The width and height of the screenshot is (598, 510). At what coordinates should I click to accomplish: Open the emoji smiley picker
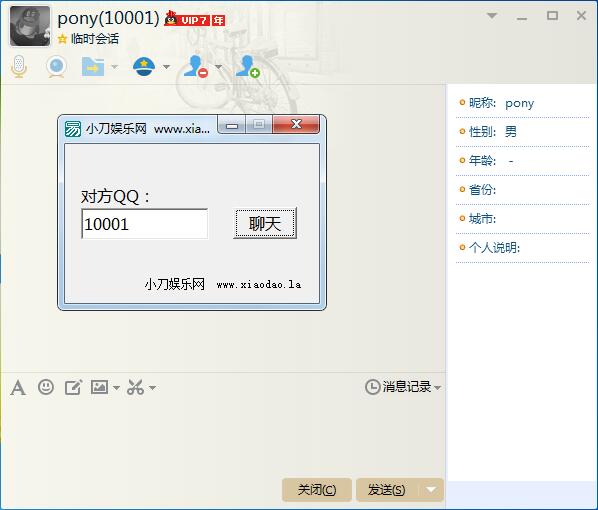46,387
